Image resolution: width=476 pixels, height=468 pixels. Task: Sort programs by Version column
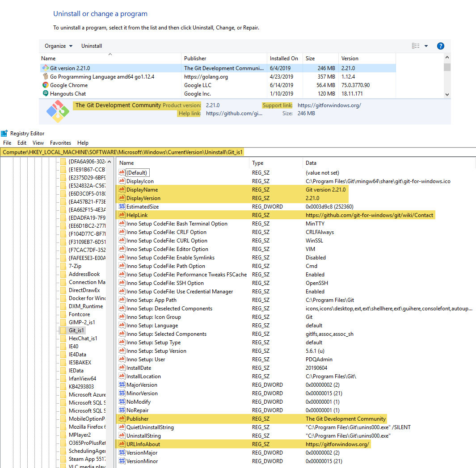(367, 58)
